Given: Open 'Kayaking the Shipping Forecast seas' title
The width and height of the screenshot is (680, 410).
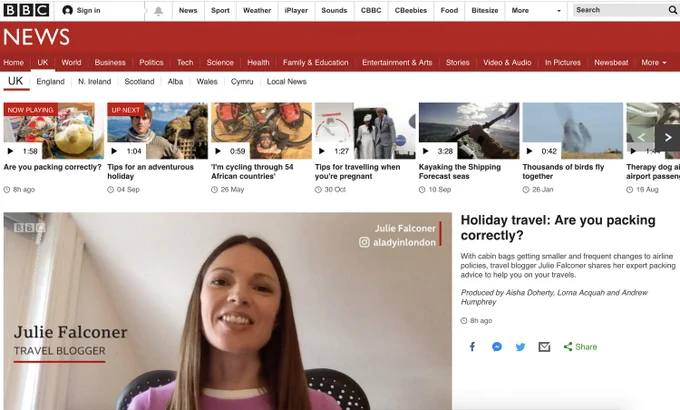Looking at the screenshot, I should pyautogui.click(x=460, y=172).
